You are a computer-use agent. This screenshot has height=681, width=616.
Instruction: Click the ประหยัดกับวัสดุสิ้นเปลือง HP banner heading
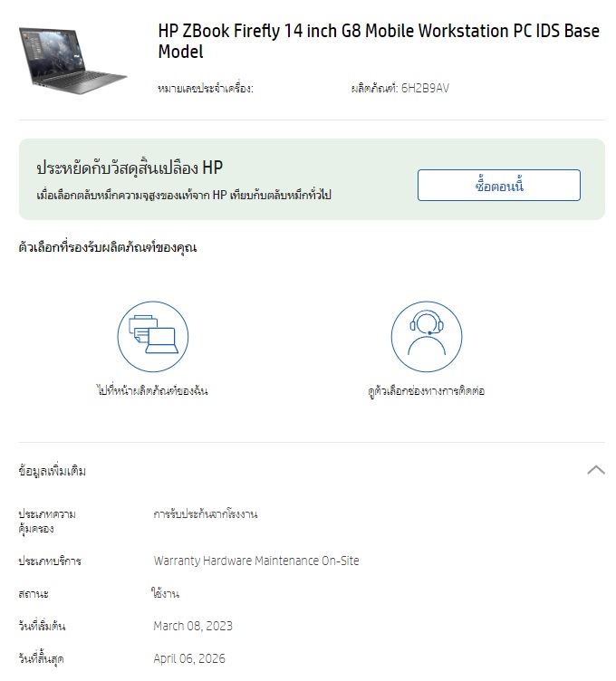click(130, 168)
